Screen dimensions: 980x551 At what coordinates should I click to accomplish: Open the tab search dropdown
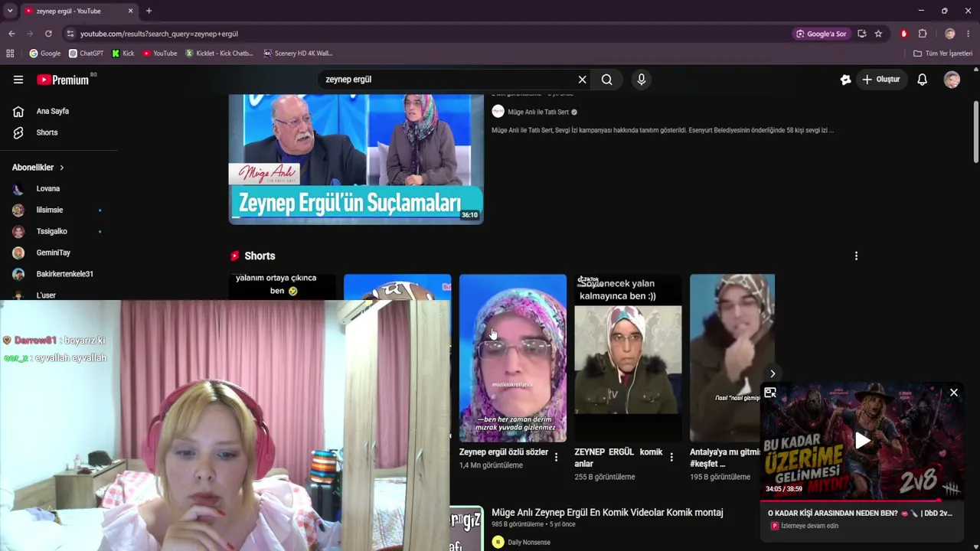[x=10, y=11]
